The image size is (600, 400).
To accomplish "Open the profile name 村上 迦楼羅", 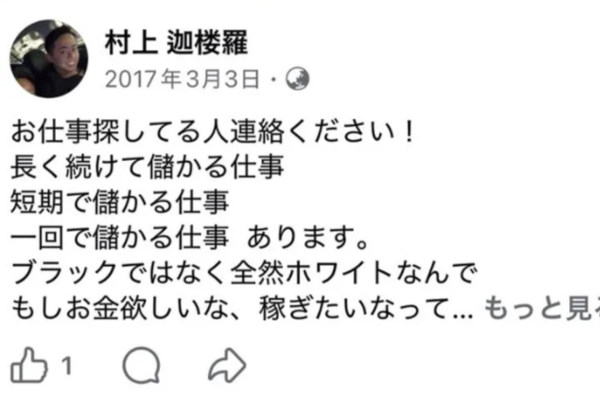I will pyautogui.click(x=176, y=41).
